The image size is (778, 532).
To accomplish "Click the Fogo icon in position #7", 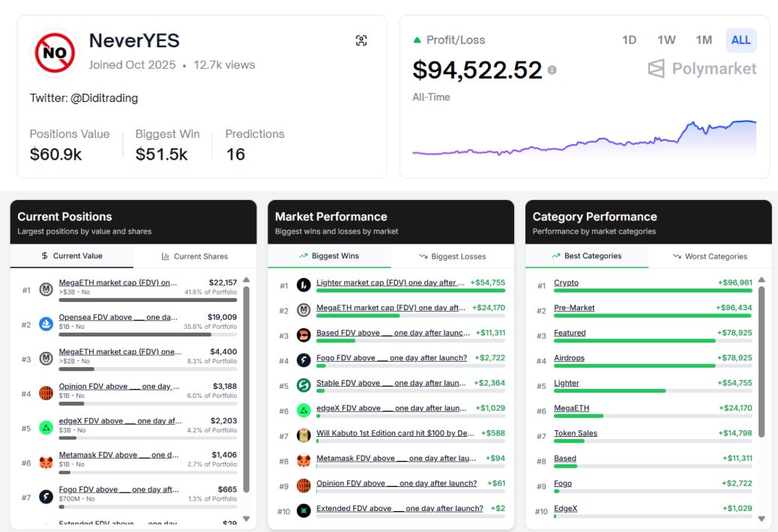I will [x=46, y=497].
